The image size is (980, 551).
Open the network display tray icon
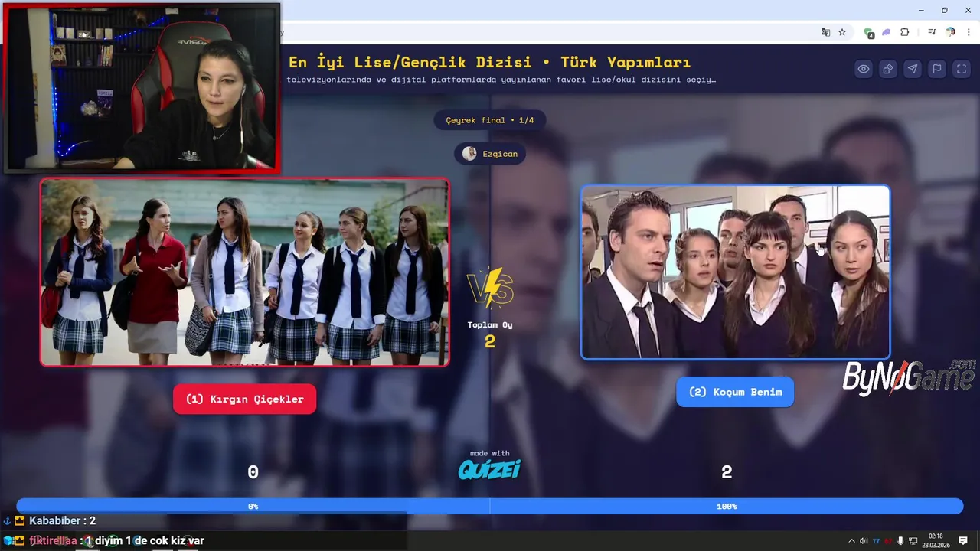[913, 541]
